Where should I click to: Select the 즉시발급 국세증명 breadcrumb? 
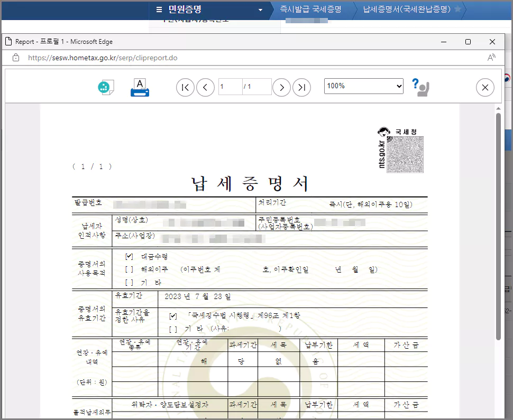(x=310, y=9)
